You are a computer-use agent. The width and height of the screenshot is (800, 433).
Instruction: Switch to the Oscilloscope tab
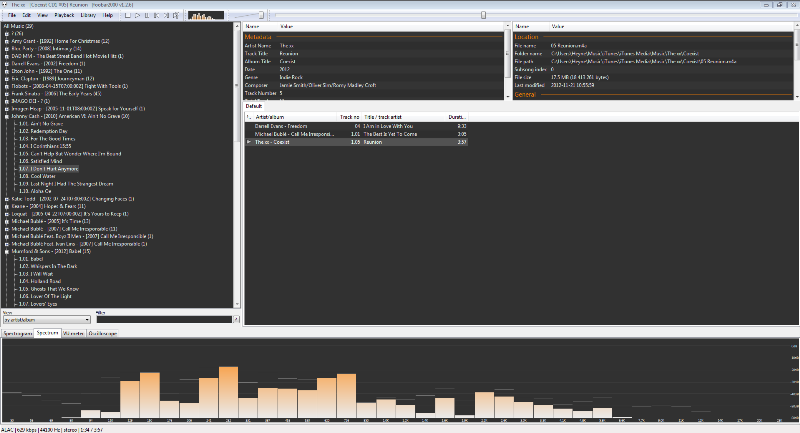[x=103, y=333]
